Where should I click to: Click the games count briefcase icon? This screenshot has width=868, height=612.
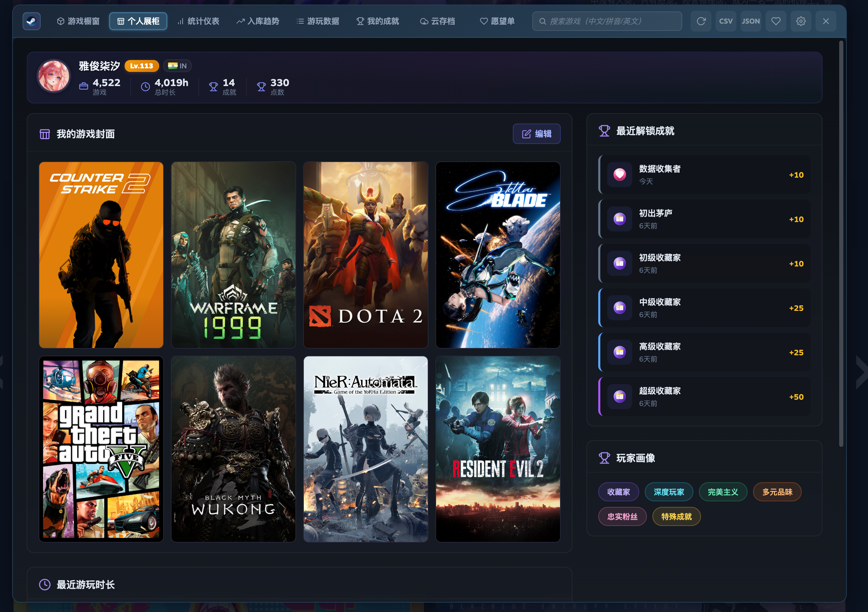pyautogui.click(x=84, y=86)
